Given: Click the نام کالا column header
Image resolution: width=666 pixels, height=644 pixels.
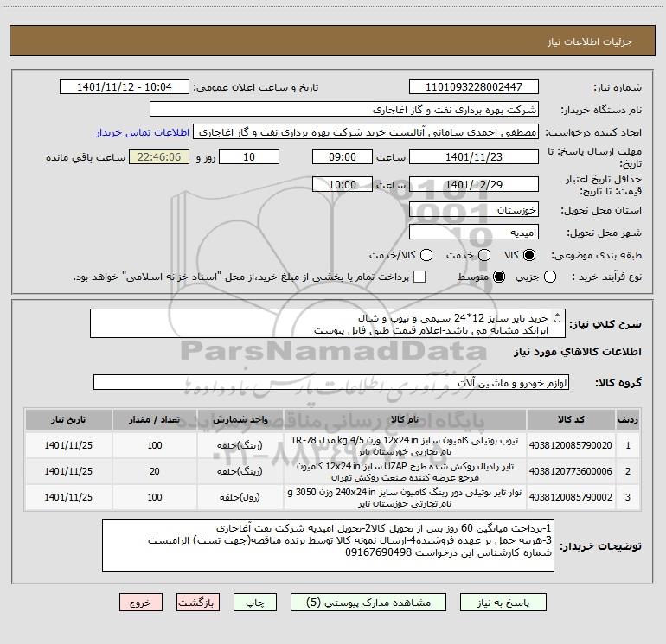Looking at the screenshot, I should 405,420.
